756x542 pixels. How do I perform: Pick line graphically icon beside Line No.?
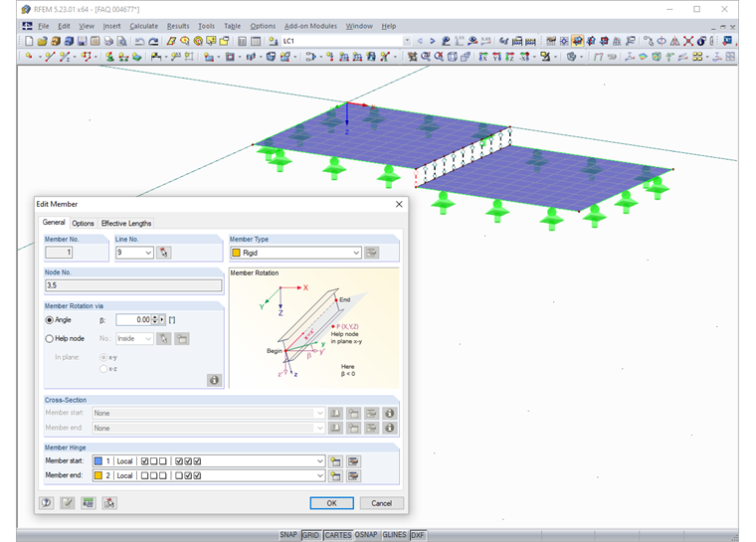pos(164,253)
